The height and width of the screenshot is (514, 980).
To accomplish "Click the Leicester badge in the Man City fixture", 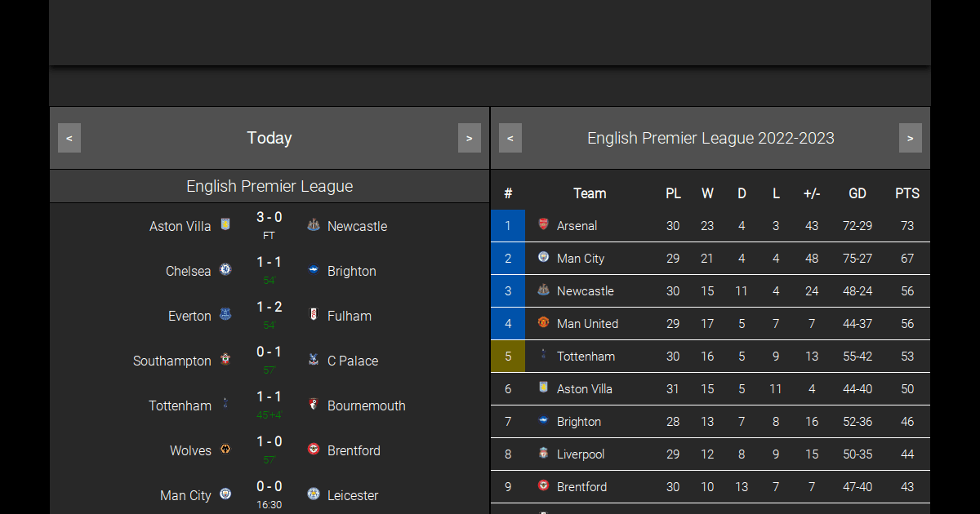I will pos(314,494).
